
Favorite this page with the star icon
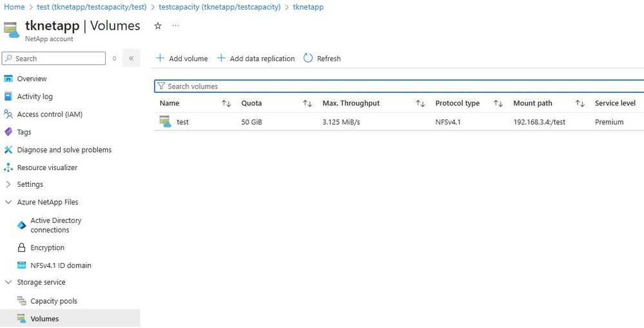pos(158,26)
